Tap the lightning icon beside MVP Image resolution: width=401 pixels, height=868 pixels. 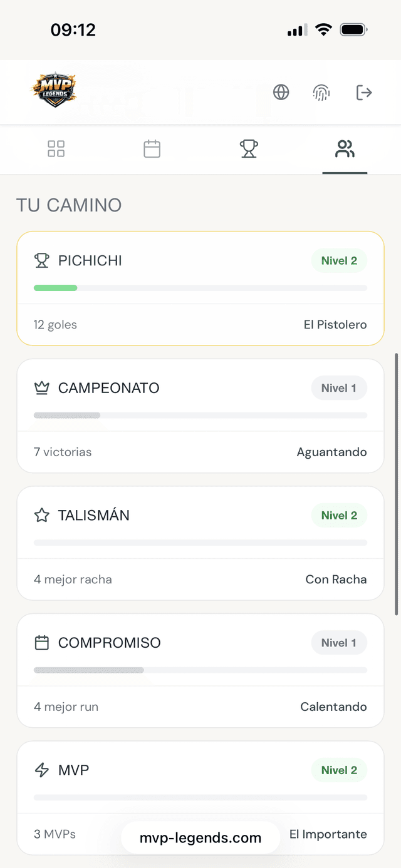click(x=42, y=770)
